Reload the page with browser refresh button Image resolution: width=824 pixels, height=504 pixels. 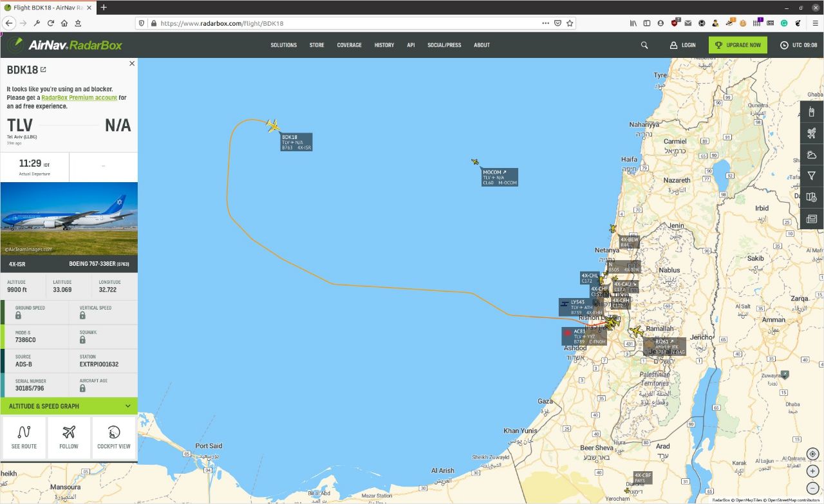point(50,23)
